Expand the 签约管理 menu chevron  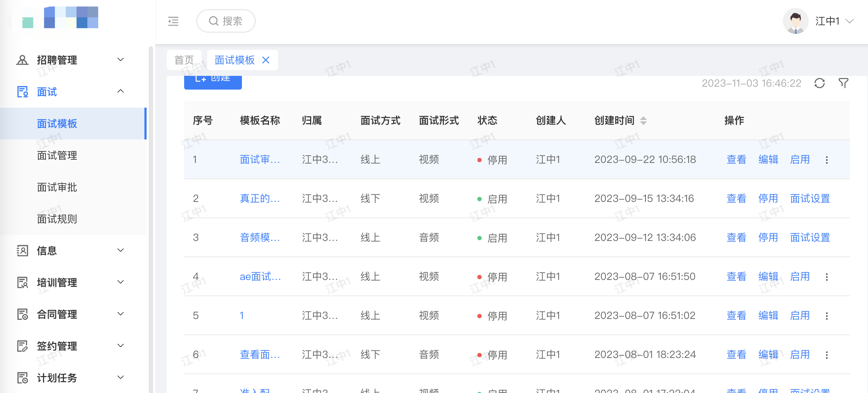121,345
